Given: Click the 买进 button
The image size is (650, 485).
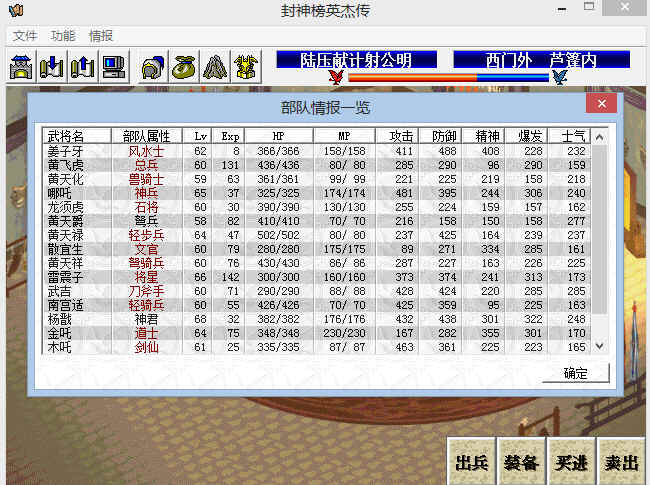Looking at the screenshot, I should (x=571, y=462).
